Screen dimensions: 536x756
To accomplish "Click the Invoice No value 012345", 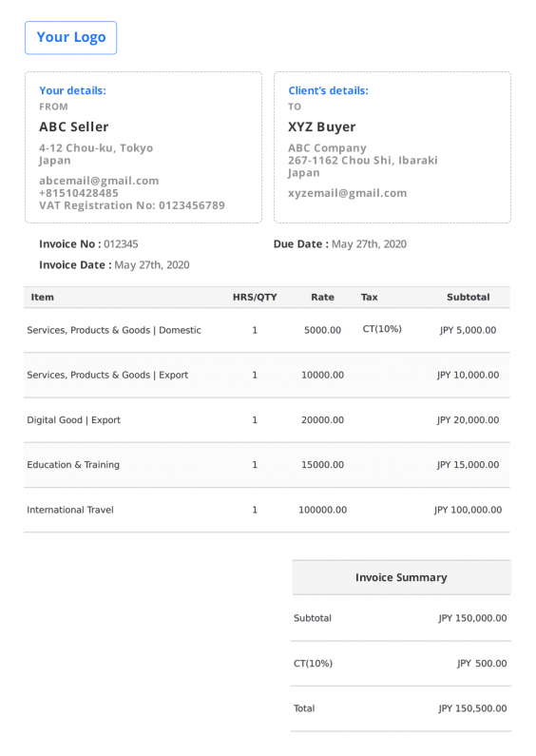I will click(121, 244).
